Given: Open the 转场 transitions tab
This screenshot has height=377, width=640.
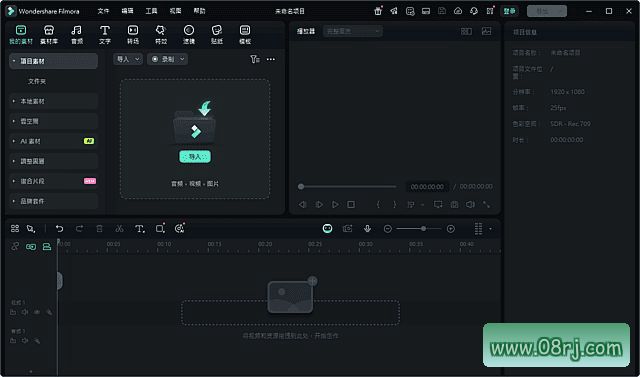Looking at the screenshot, I should click(x=133, y=34).
